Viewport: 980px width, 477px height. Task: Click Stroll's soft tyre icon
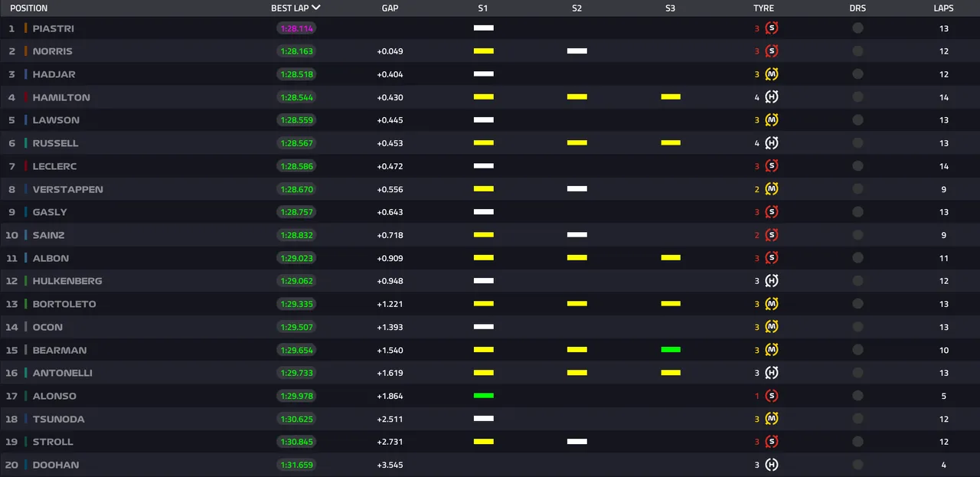[x=772, y=442]
